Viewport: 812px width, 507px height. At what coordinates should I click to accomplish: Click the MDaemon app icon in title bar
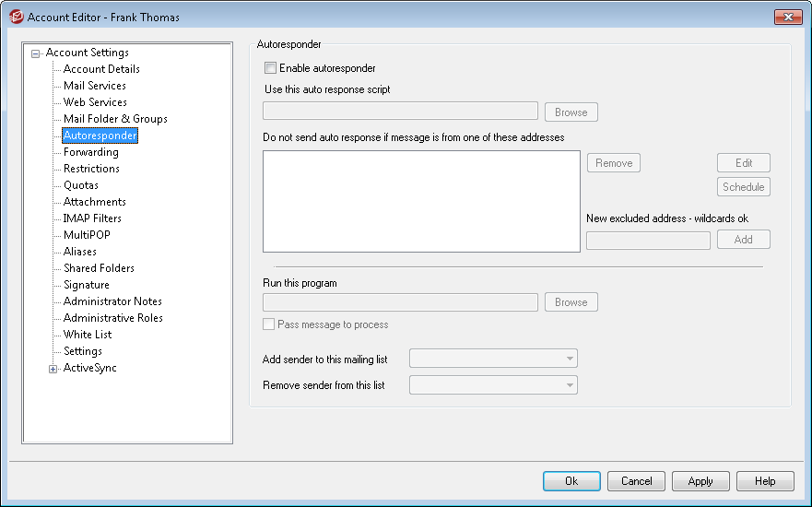(x=15, y=17)
